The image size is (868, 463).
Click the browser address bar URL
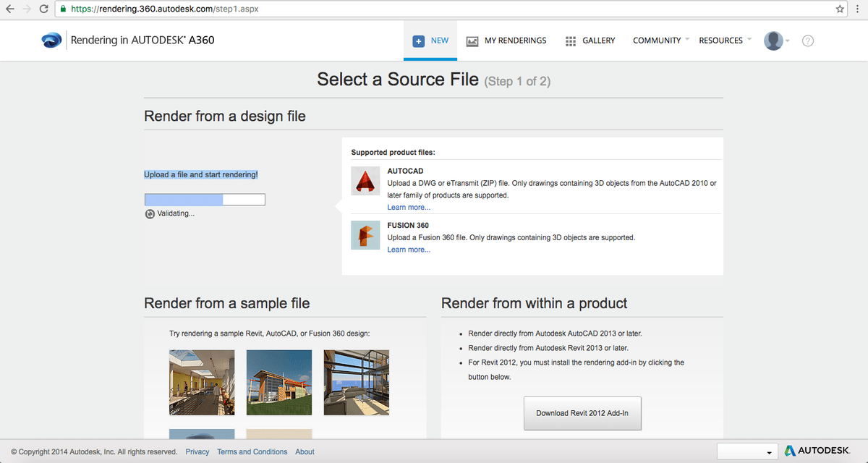coord(164,9)
